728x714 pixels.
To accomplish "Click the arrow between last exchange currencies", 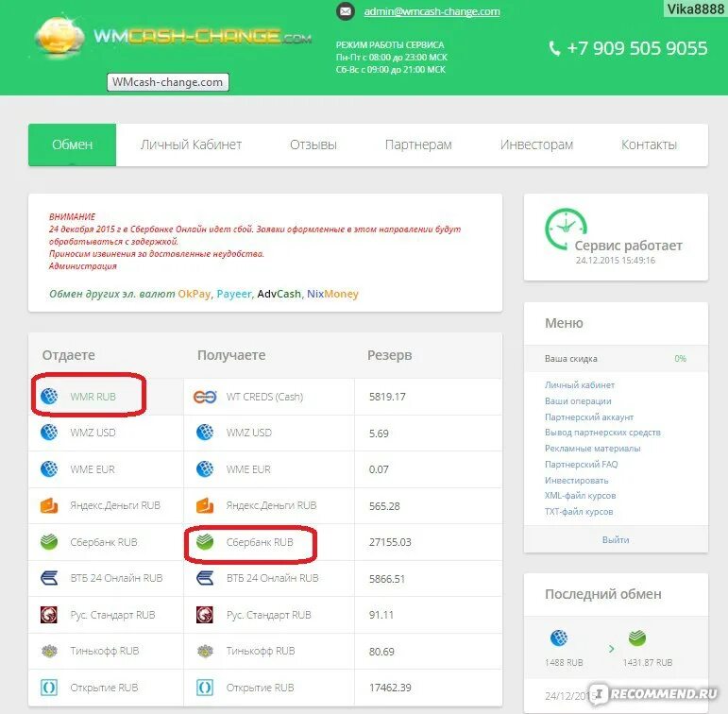I will pyautogui.click(x=611, y=649).
